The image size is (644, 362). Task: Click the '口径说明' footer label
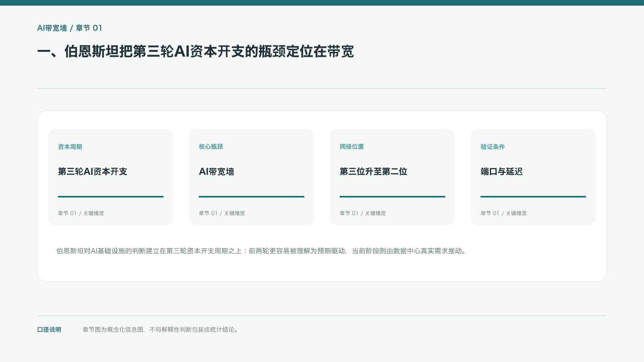(x=49, y=330)
